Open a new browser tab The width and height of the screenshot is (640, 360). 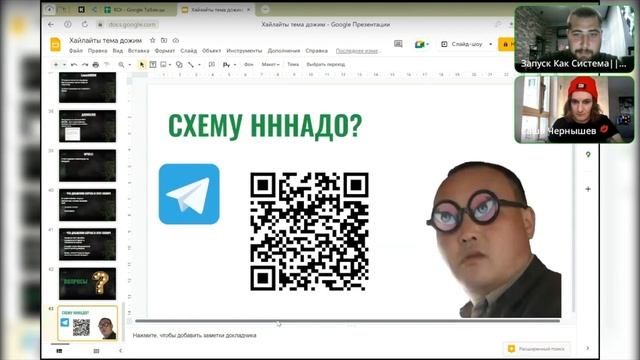coord(265,9)
